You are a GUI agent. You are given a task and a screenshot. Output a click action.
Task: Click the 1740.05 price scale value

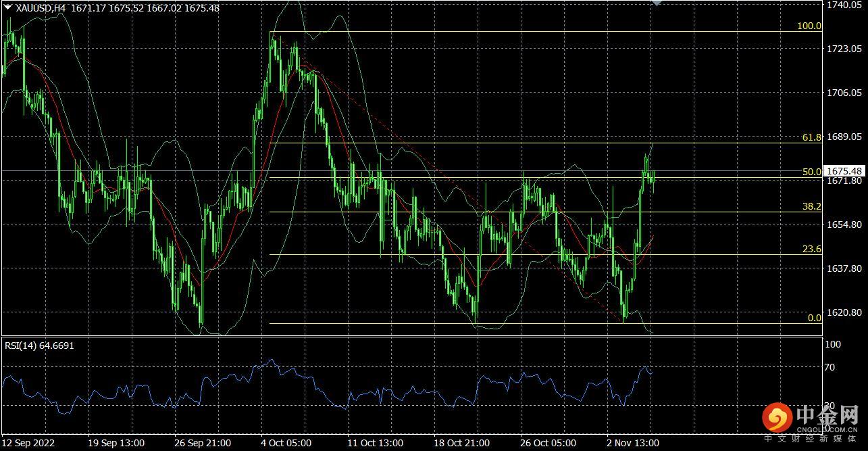coord(844,5)
